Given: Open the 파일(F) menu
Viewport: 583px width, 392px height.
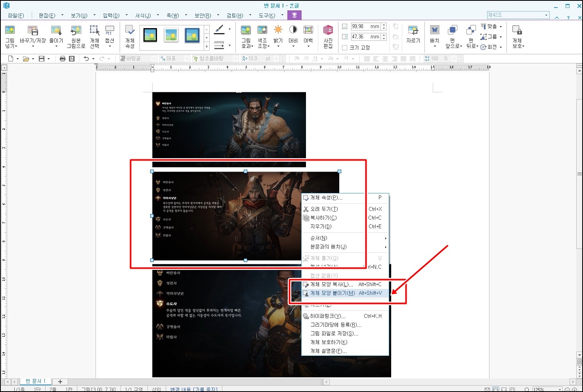Looking at the screenshot, I should click(16, 15).
